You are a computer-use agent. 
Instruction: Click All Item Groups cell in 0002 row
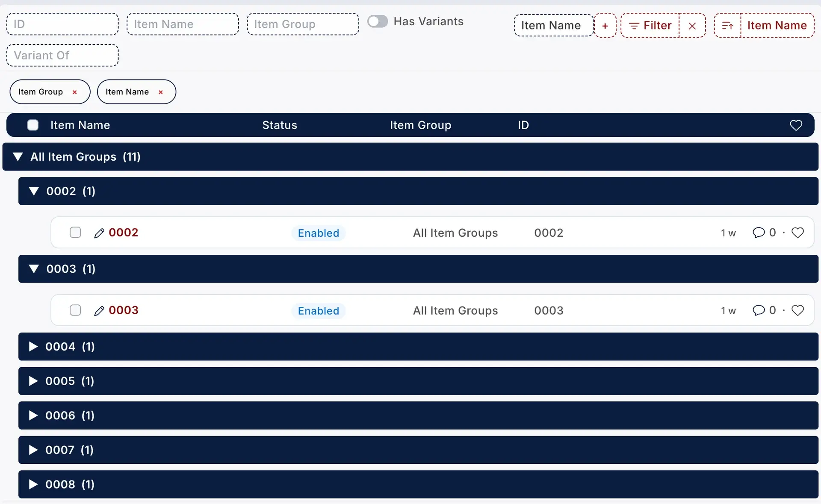pyautogui.click(x=455, y=233)
